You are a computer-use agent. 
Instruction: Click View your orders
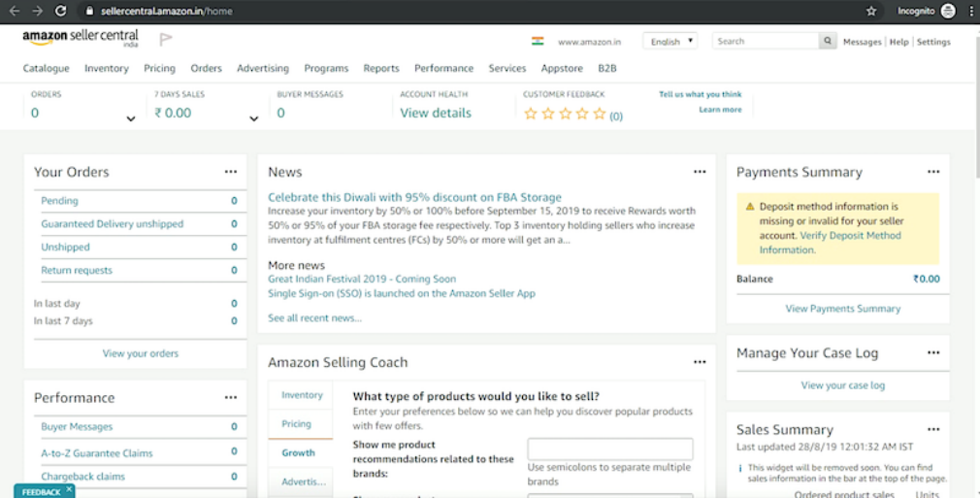coord(140,353)
